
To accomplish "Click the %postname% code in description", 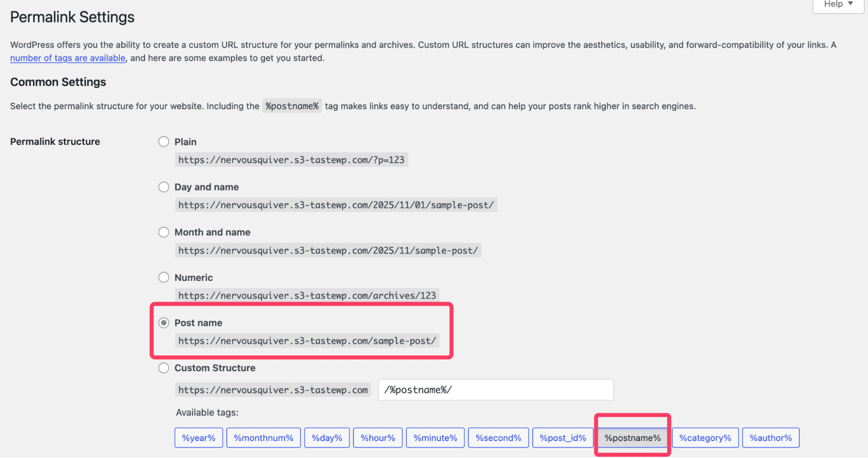I will point(292,106).
